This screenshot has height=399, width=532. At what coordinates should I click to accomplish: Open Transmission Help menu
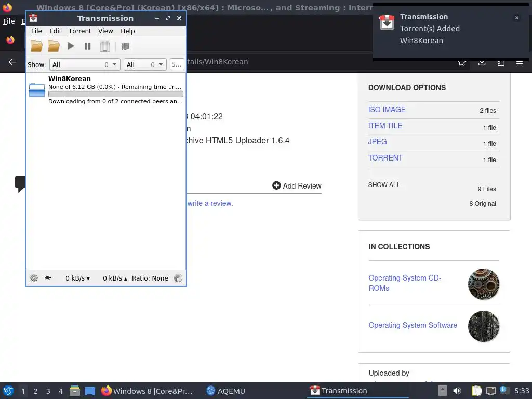pos(128,31)
